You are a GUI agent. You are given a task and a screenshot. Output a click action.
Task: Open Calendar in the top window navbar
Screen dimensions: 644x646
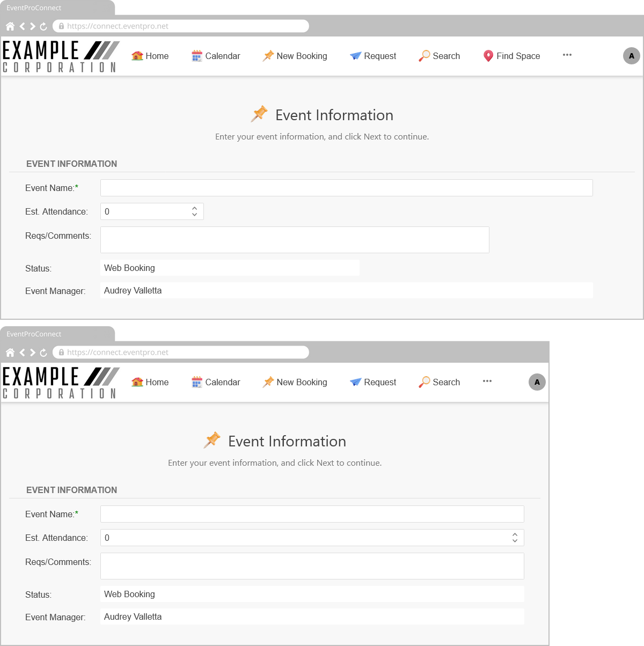216,56
